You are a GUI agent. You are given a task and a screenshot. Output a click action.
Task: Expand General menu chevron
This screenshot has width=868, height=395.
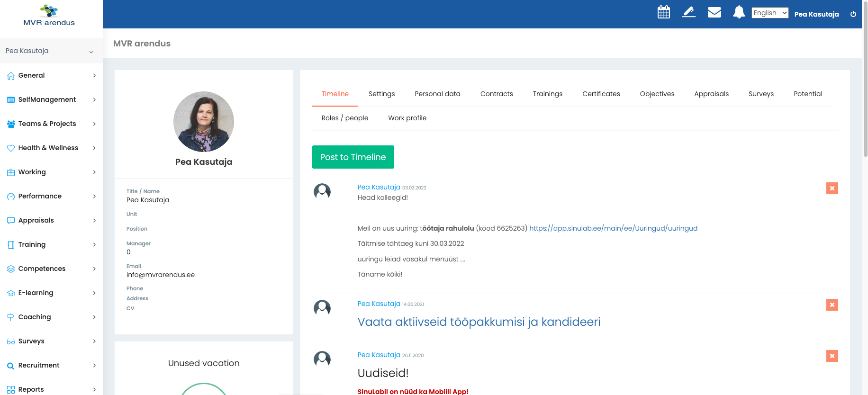94,76
